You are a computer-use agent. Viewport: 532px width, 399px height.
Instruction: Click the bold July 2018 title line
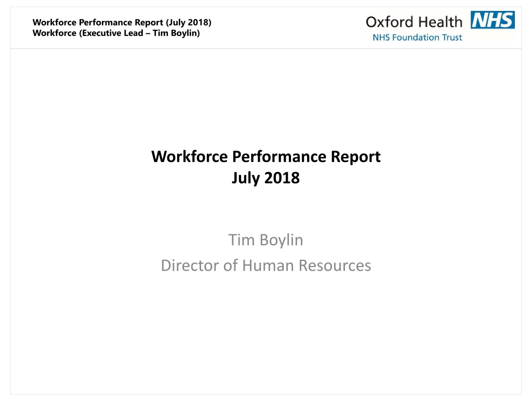click(x=265, y=178)
